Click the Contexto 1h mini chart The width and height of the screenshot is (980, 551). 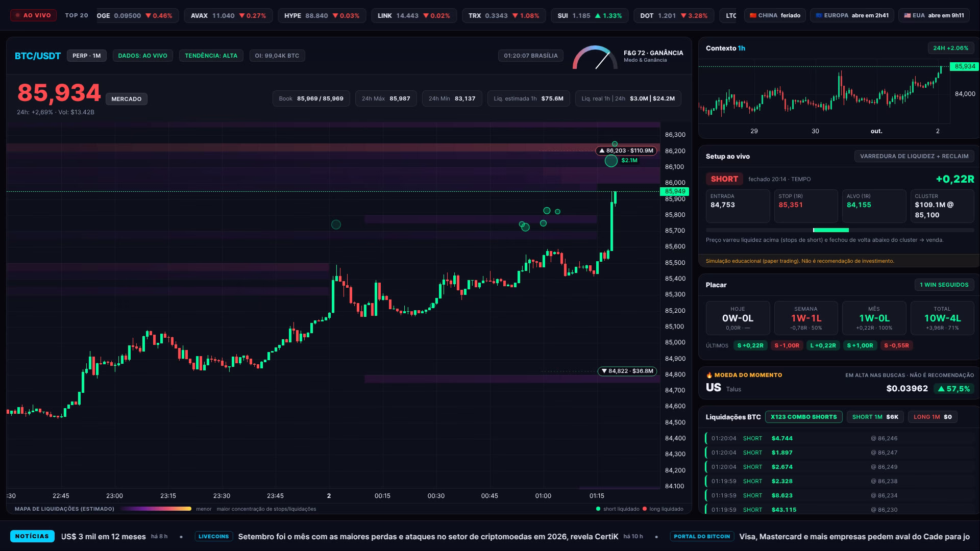click(x=824, y=92)
